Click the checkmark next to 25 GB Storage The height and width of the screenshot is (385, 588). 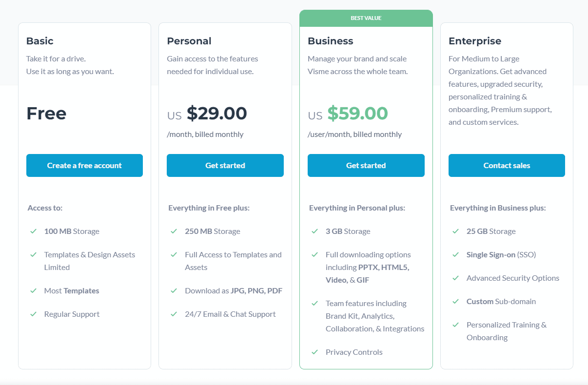click(455, 231)
